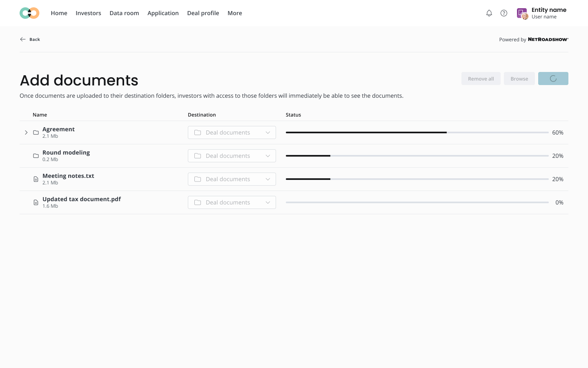588x368 pixels.
Task: Click the back arrow icon
Action: [x=23, y=39]
